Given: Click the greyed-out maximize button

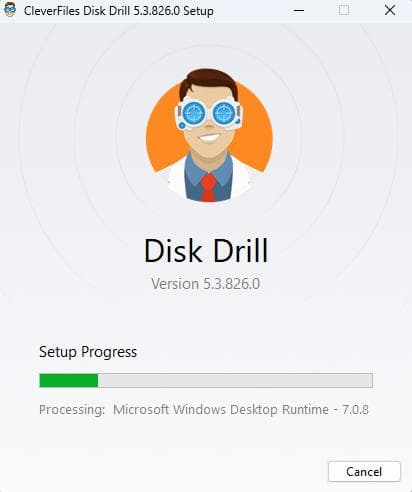Looking at the screenshot, I should click(x=344, y=10).
